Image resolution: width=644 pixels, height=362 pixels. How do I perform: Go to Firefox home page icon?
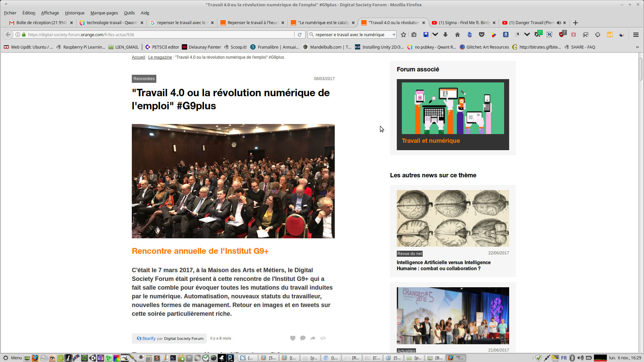pyautogui.click(x=457, y=35)
